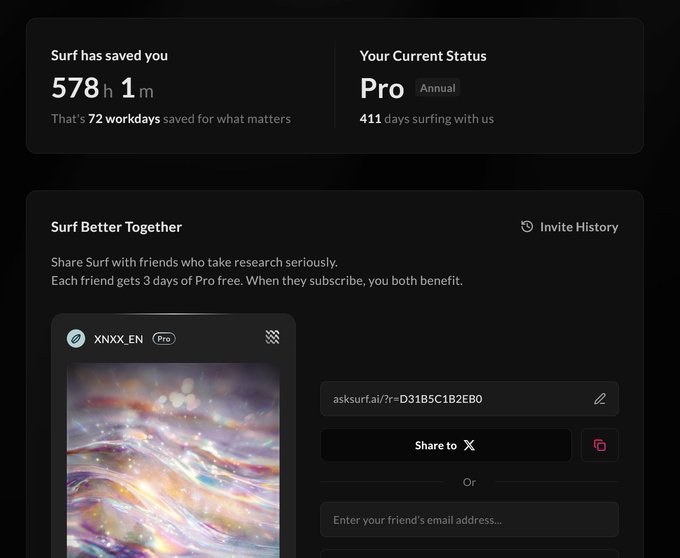This screenshot has height=558, width=680.
Task: Click the "411 days surfing with us" text
Action: [427, 119]
